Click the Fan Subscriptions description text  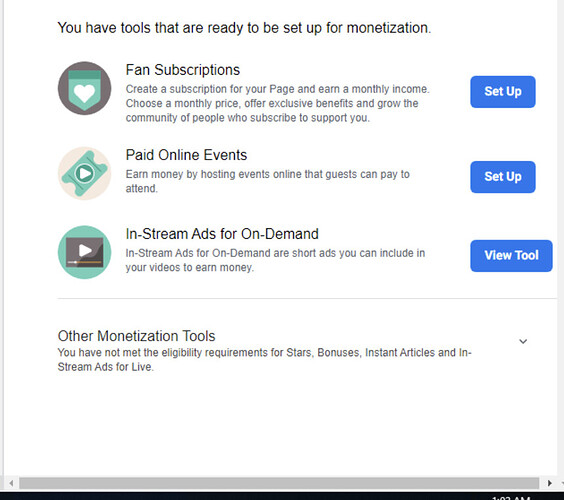(277, 103)
